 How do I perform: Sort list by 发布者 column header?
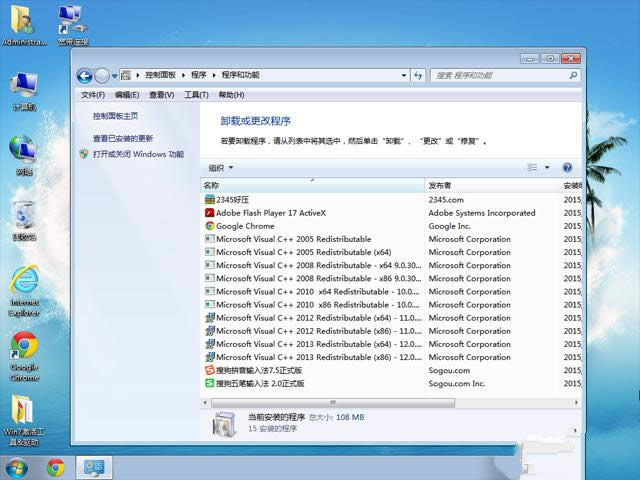[440, 185]
